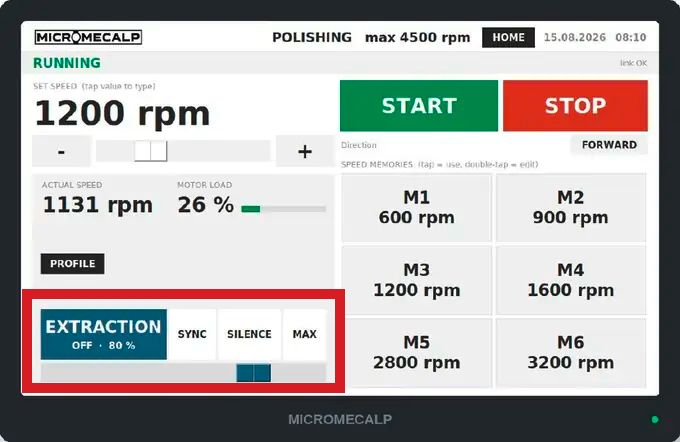The image size is (680, 442).
Task: Recall speed memory M3 1200 rpm
Action: click(x=416, y=280)
